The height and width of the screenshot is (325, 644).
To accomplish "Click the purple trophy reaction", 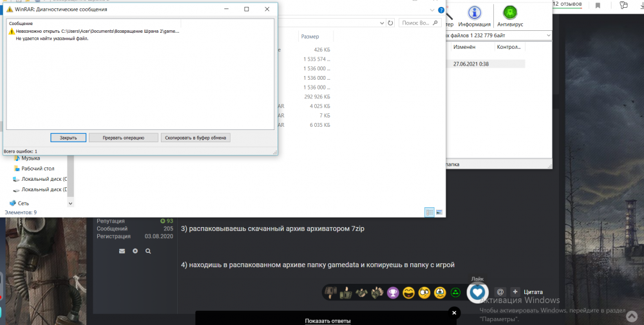I will point(393,293).
